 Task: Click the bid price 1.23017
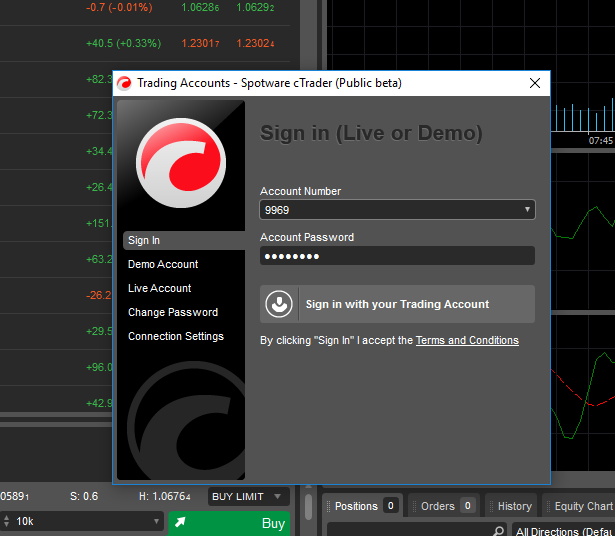click(200, 43)
